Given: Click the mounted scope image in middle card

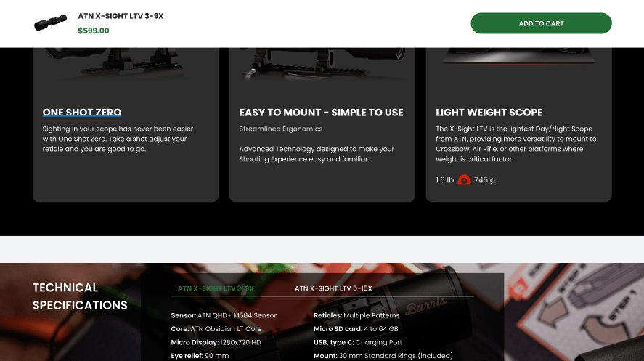Looking at the screenshot, I should (322, 64).
